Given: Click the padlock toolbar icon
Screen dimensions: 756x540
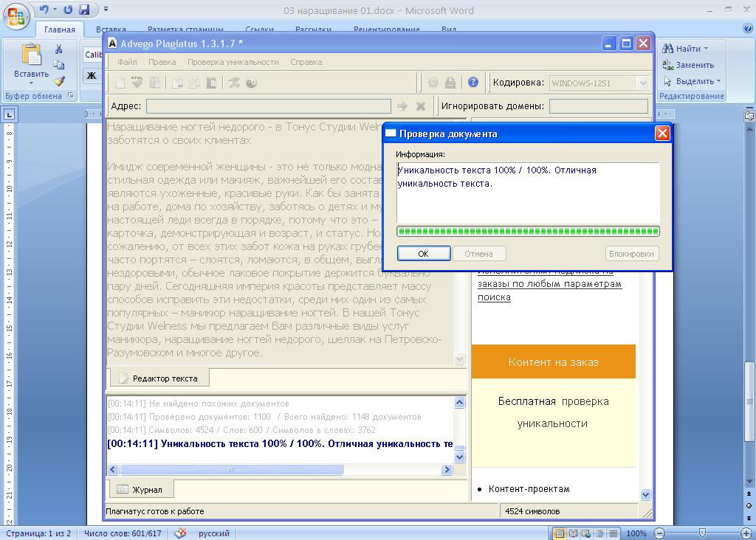Looking at the screenshot, I should 450,83.
